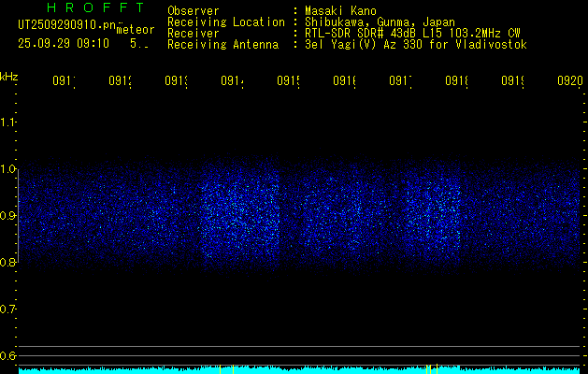Image resolution: width=588 pixels, height=374 pixels.
Task: Click the 0914 time axis marker
Action: 232,80
